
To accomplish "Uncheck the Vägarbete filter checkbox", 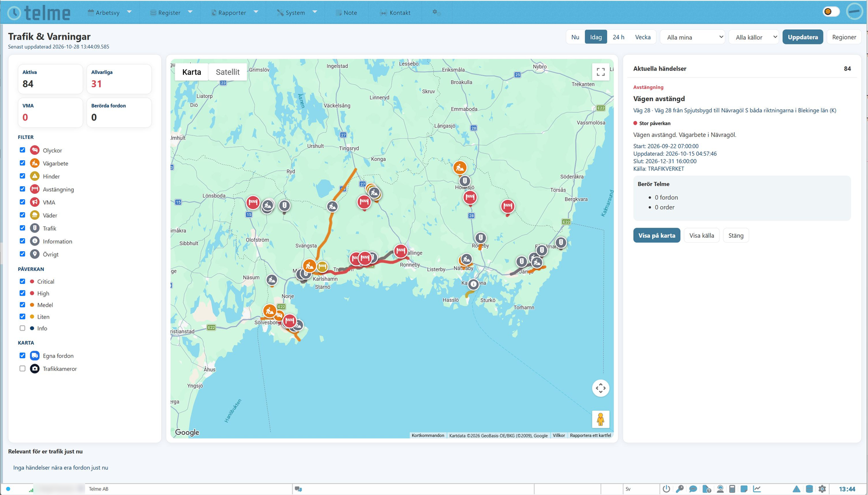I will [x=22, y=163].
